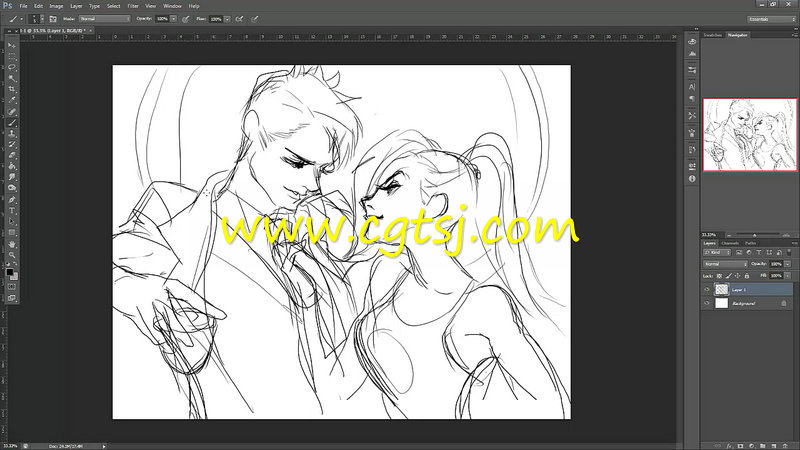Image resolution: width=800 pixels, height=450 pixels.
Task: Select the Rectangular Marquee tool
Action: click(12, 56)
